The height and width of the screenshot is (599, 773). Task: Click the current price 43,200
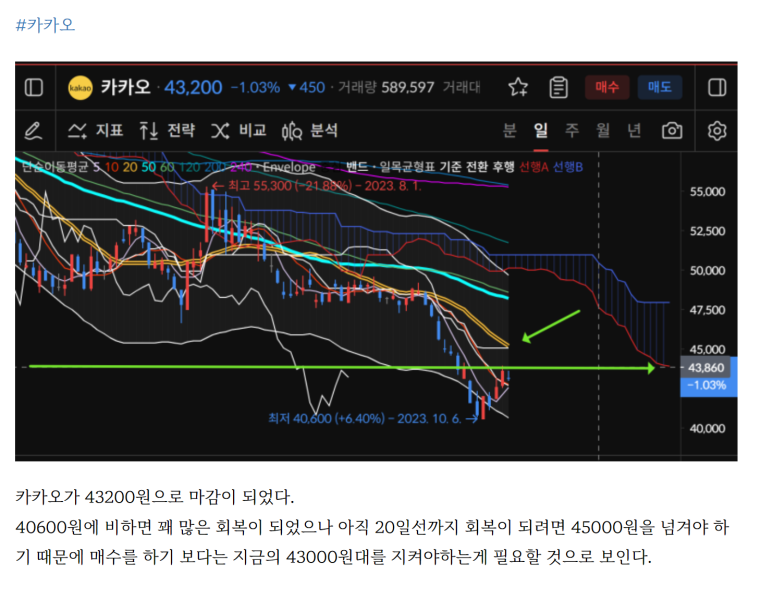pos(193,88)
